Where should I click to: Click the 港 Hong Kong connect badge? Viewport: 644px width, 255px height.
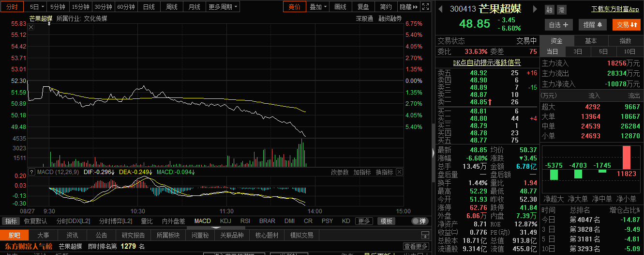coord(561,10)
